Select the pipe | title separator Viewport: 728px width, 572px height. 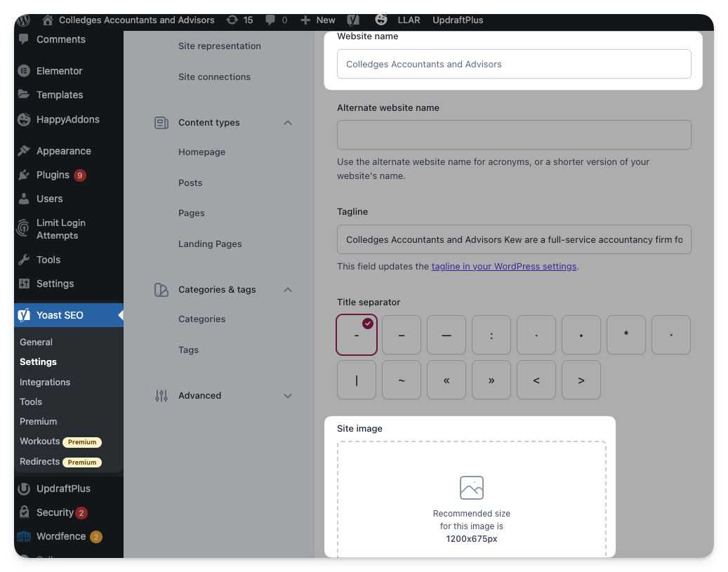(x=357, y=380)
